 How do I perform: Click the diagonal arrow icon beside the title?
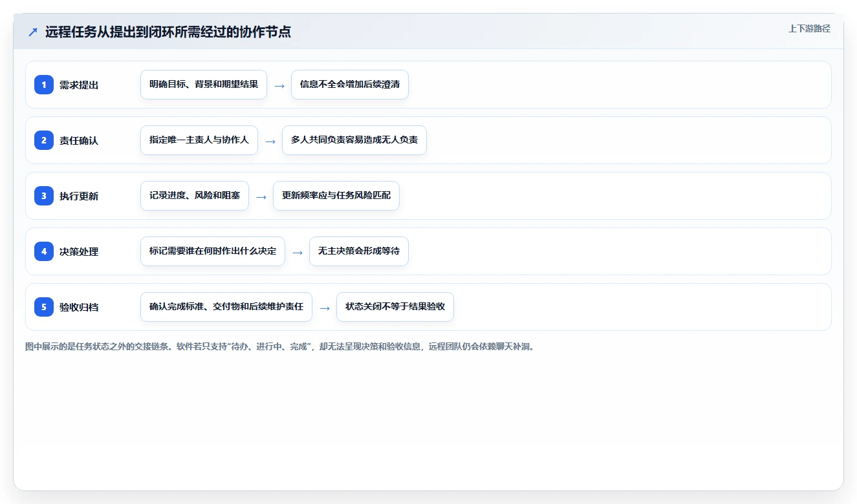click(x=33, y=32)
